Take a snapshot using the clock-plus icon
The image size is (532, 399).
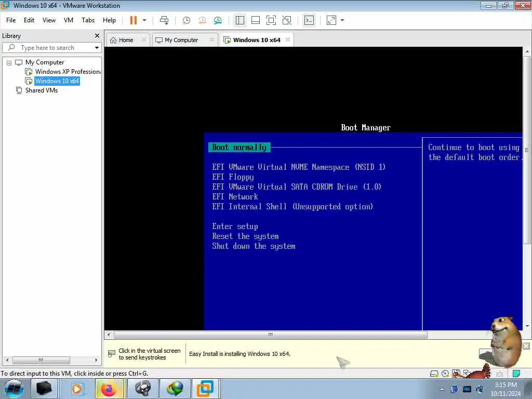click(187, 20)
